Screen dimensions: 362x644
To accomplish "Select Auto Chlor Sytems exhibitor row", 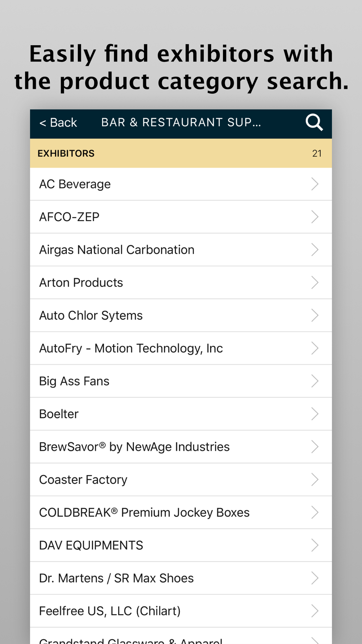I will (x=91, y=315).
